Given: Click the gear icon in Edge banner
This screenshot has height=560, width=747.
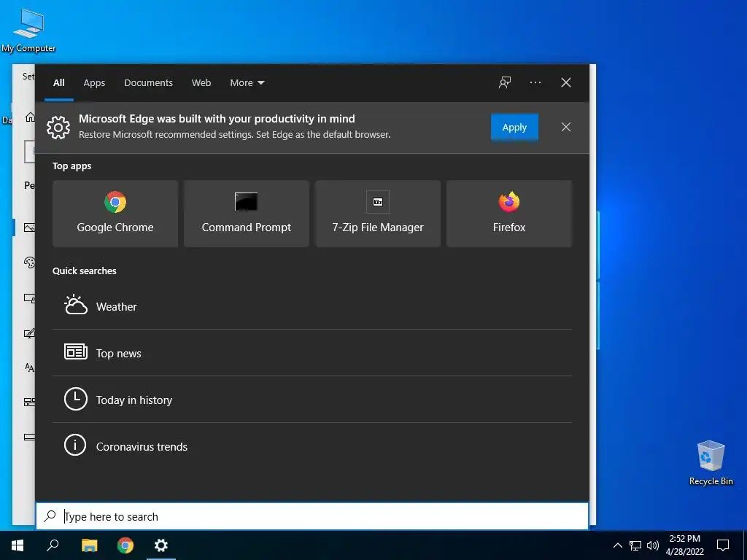Looking at the screenshot, I should tap(58, 127).
